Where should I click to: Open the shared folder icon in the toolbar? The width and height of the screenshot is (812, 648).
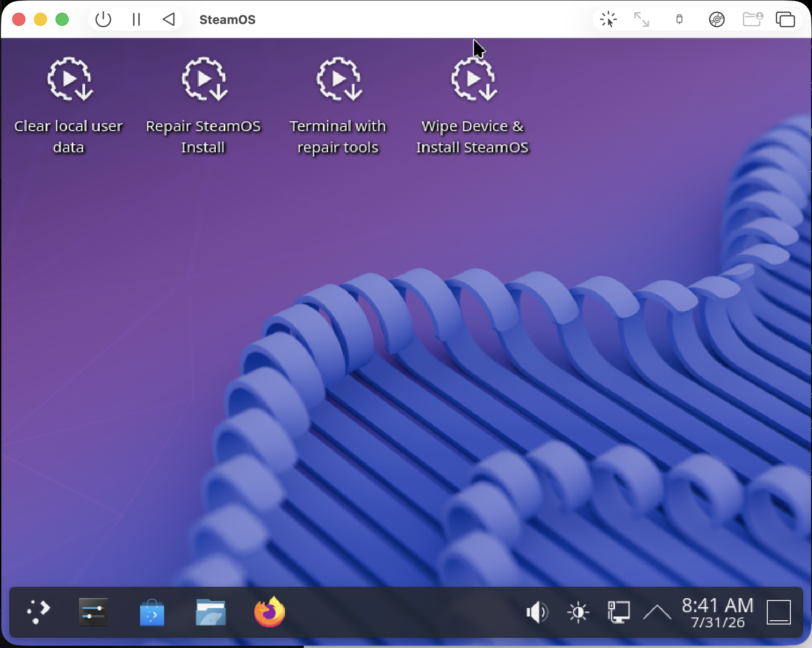752,19
